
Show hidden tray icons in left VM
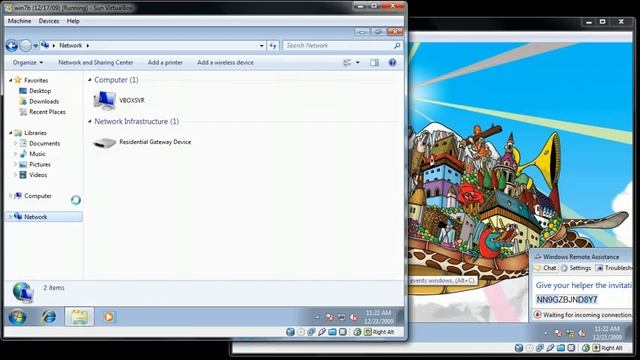(317, 317)
